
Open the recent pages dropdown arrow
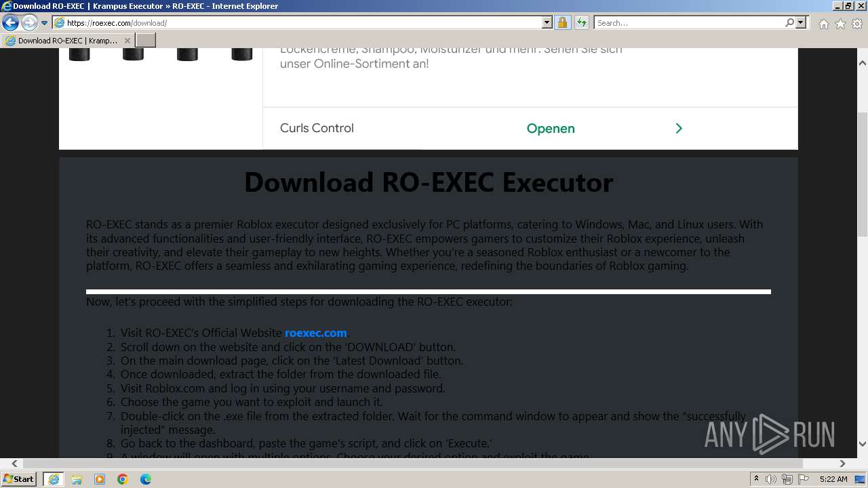[44, 23]
